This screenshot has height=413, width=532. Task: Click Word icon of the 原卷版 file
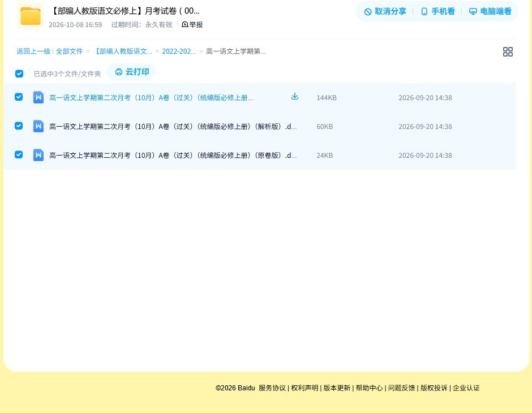click(38, 155)
